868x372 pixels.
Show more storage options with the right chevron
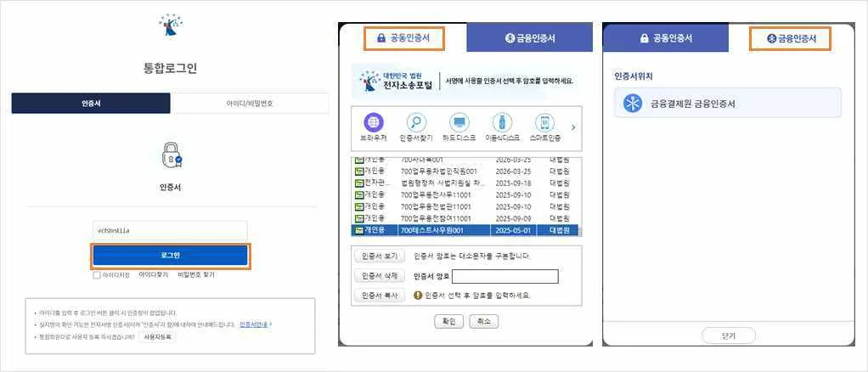click(573, 127)
